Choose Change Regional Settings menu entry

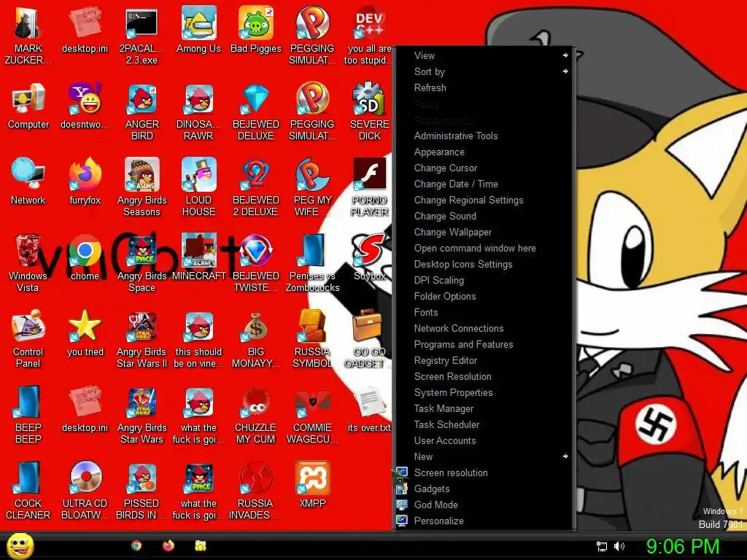484,200
